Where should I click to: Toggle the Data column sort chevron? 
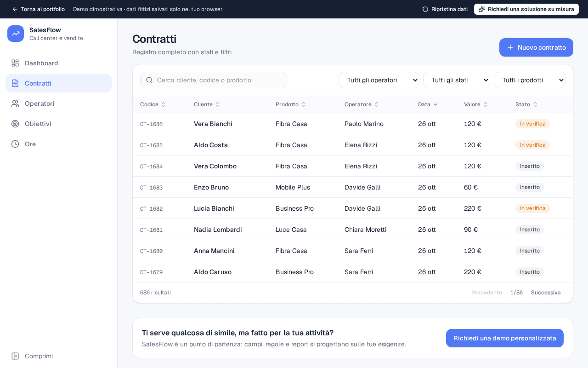[x=435, y=104]
